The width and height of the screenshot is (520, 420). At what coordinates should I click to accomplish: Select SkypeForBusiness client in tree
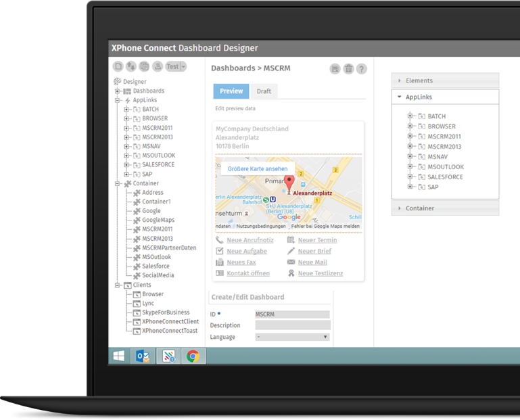pyautogui.click(x=166, y=312)
